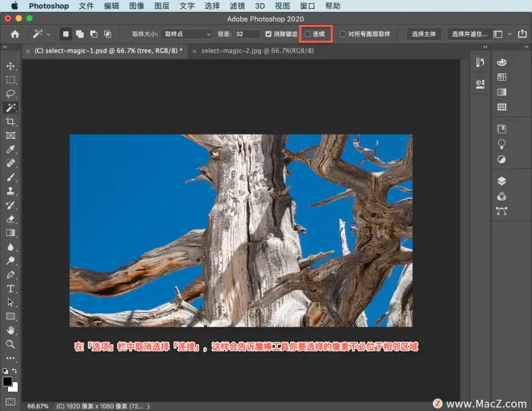Click the black foreground color swatch
The width and height of the screenshot is (532, 411).
point(6,381)
